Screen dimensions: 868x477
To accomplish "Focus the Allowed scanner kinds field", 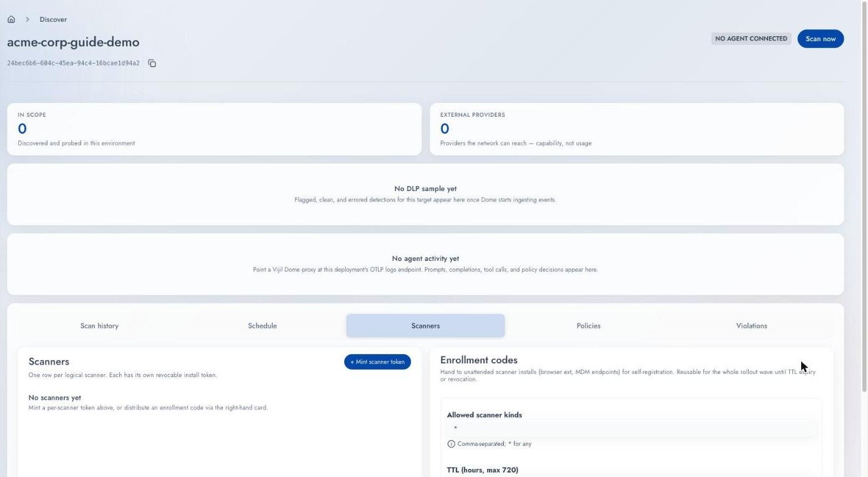I will click(x=631, y=428).
